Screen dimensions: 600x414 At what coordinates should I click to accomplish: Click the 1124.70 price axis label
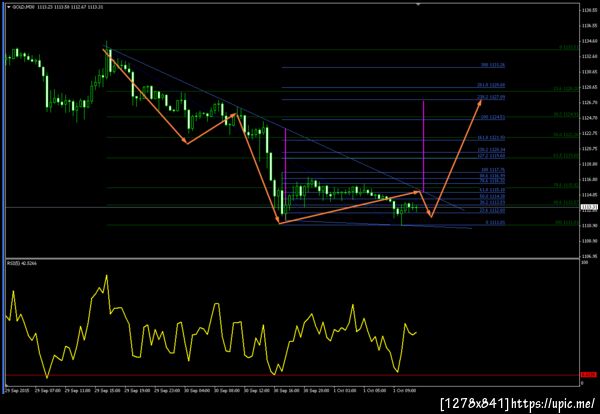(589, 118)
